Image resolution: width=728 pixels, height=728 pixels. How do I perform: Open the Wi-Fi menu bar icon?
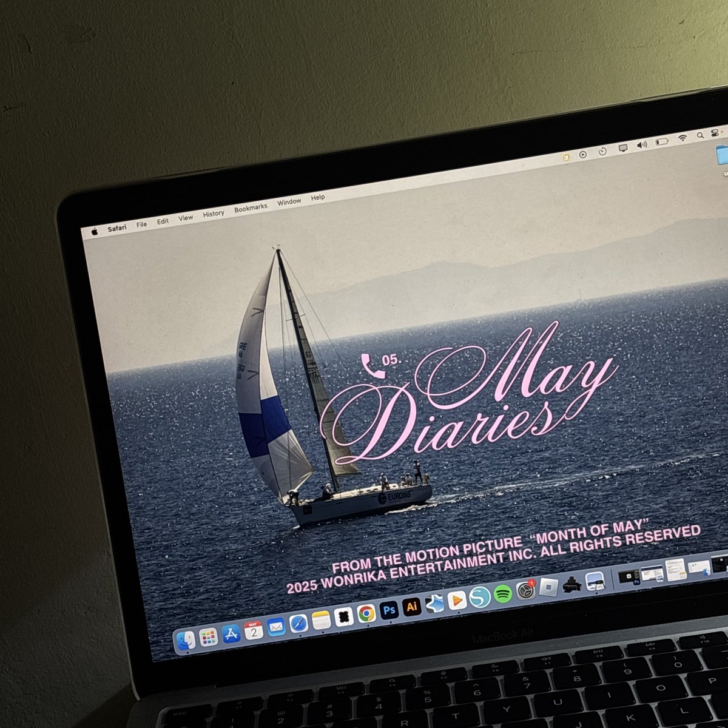(682, 138)
